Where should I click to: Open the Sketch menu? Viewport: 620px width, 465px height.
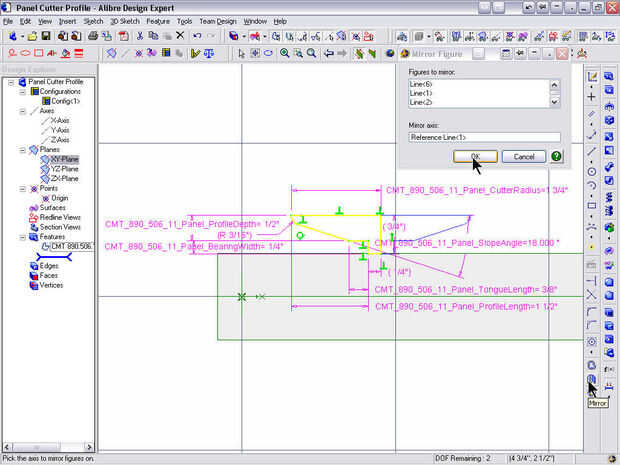click(93, 21)
